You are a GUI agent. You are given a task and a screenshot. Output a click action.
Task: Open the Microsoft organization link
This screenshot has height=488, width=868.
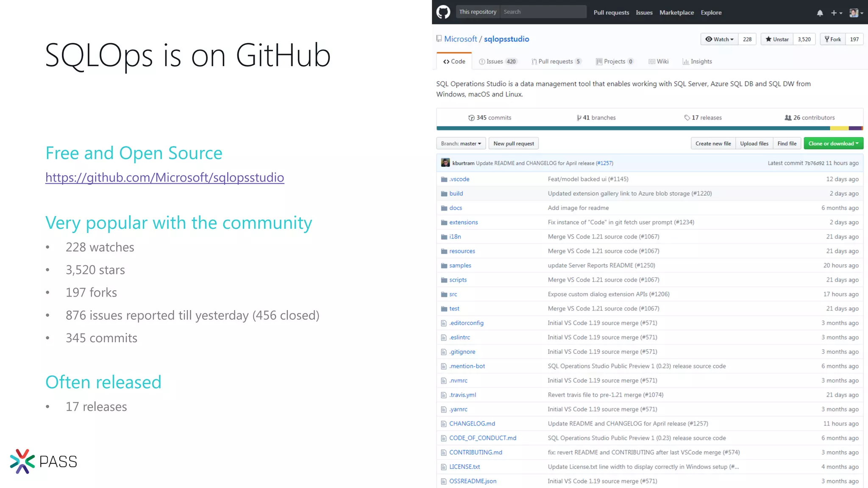point(461,39)
